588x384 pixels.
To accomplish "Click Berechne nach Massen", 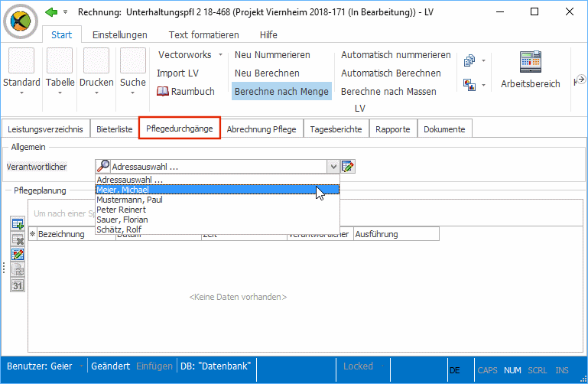I will point(388,92).
